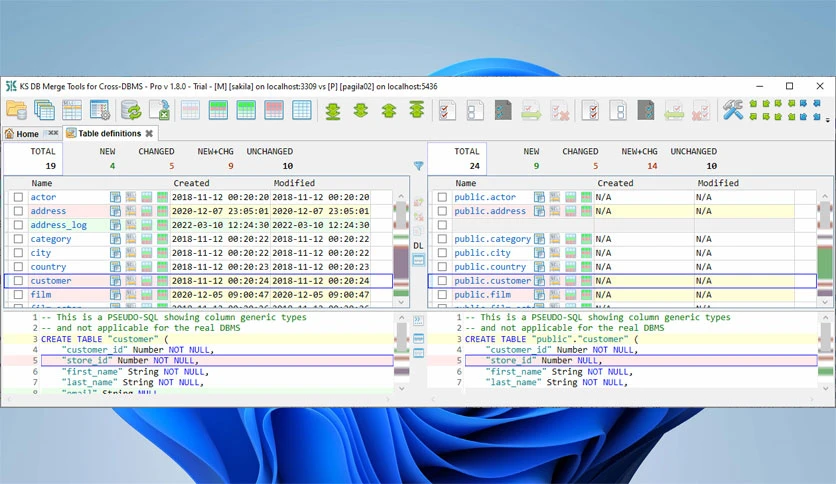
Task: Check the customer table checkbox on left
Action: coord(18,280)
